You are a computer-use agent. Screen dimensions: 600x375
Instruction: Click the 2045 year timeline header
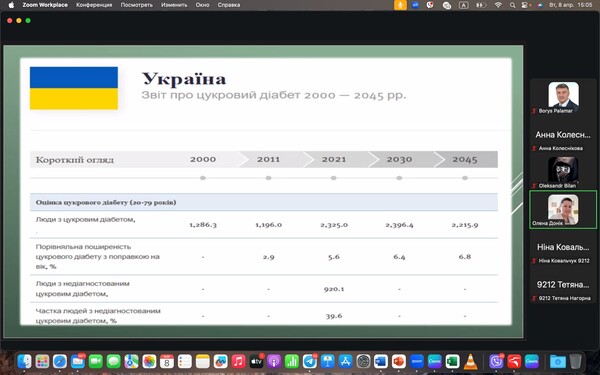click(465, 159)
